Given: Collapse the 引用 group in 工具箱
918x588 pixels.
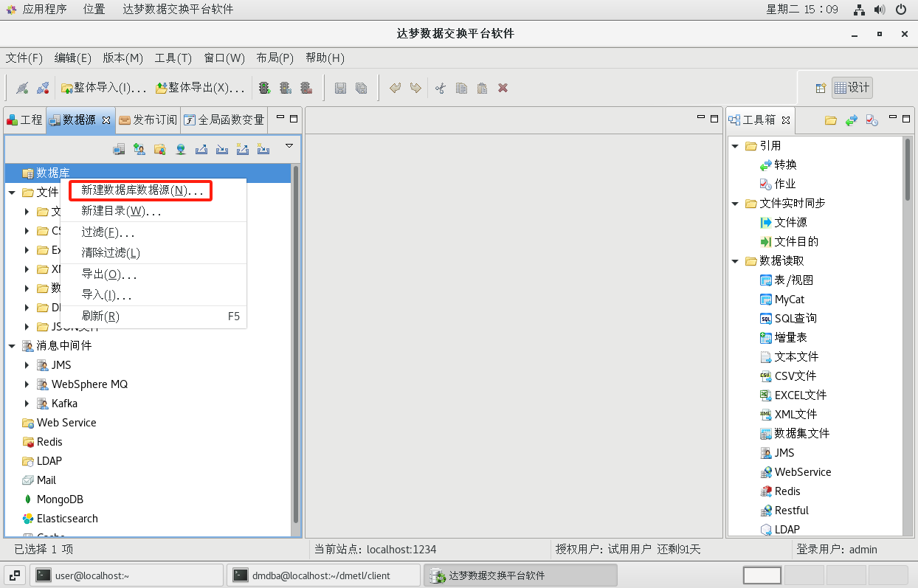Looking at the screenshot, I should point(735,146).
